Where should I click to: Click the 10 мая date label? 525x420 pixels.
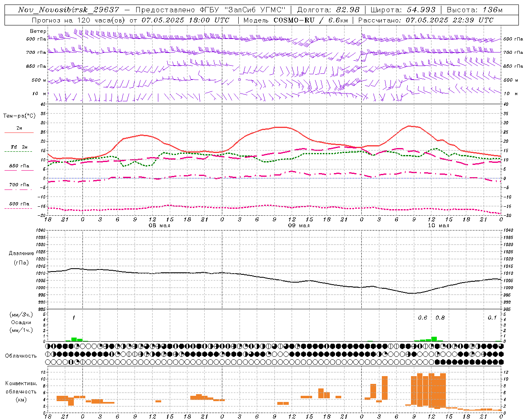(438, 226)
